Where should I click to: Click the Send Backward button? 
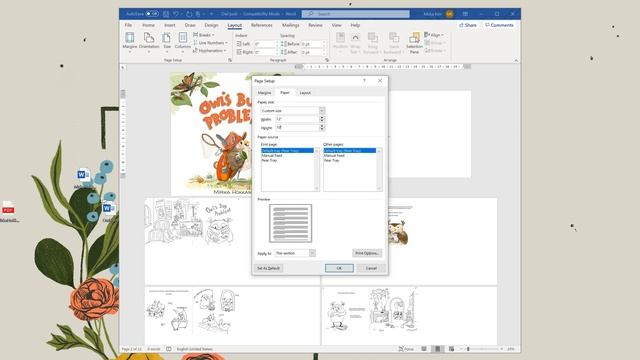click(x=393, y=42)
